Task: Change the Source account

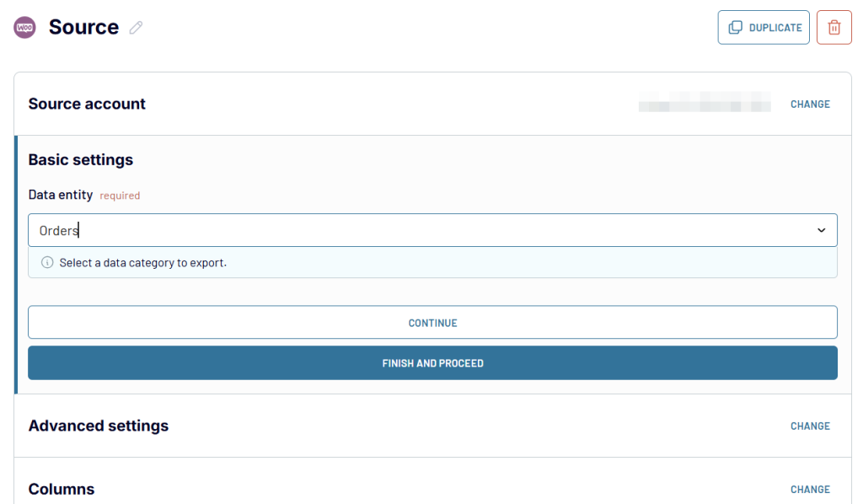Action: click(x=810, y=104)
